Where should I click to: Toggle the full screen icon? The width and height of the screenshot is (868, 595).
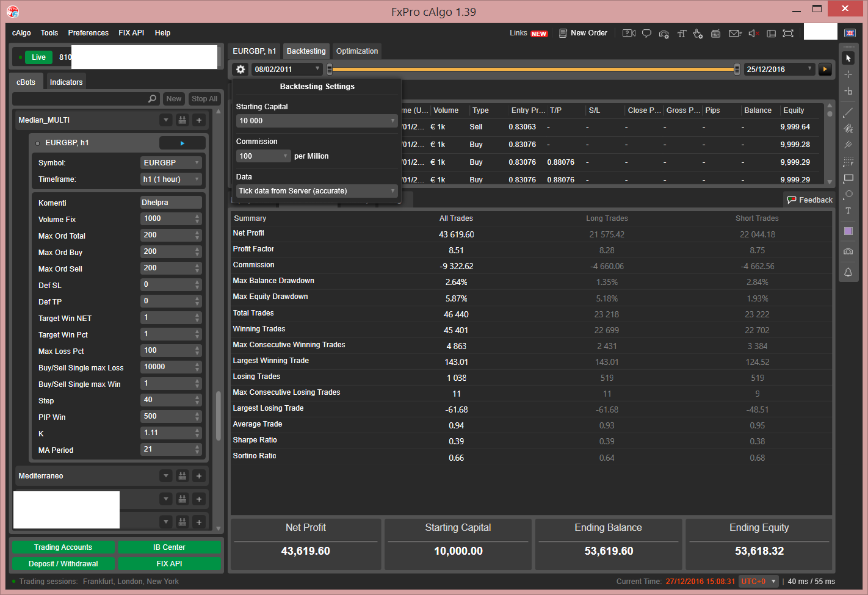click(788, 34)
